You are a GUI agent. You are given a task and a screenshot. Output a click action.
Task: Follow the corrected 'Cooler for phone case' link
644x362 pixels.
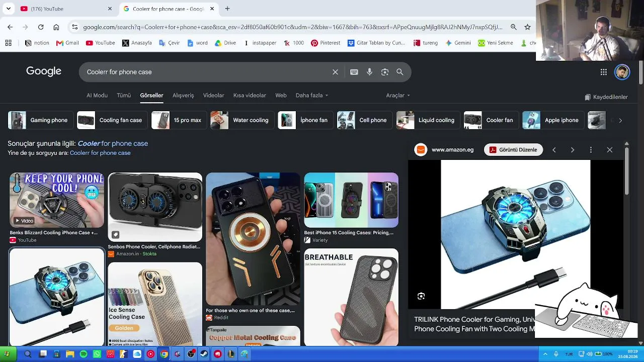click(x=113, y=144)
